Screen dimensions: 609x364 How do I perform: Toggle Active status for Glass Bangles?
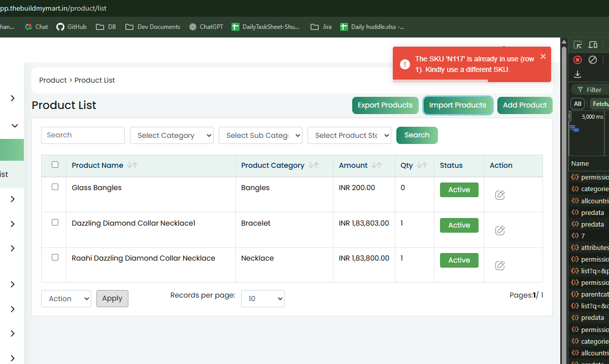click(459, 190)
